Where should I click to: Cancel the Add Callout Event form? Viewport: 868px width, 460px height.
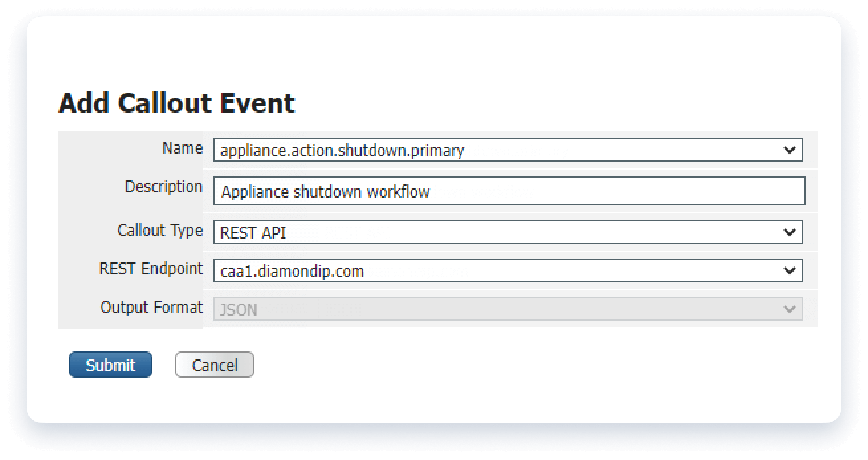[x=214, y=365]
